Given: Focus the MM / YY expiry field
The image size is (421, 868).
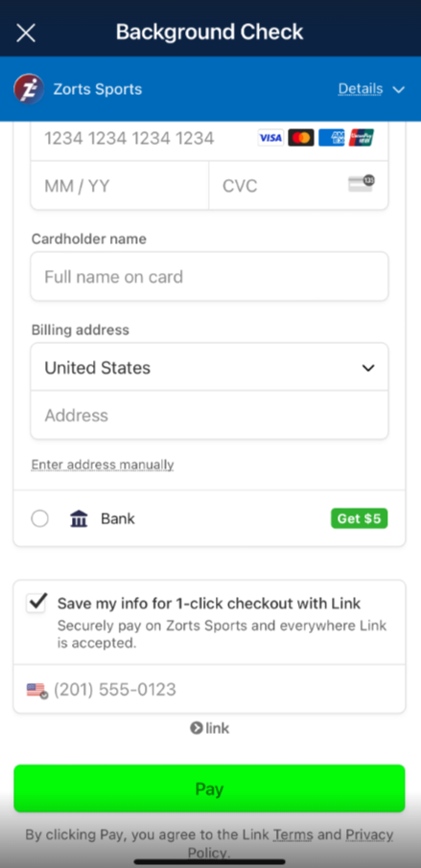Looking at the screenshot, I should point(120,186).
